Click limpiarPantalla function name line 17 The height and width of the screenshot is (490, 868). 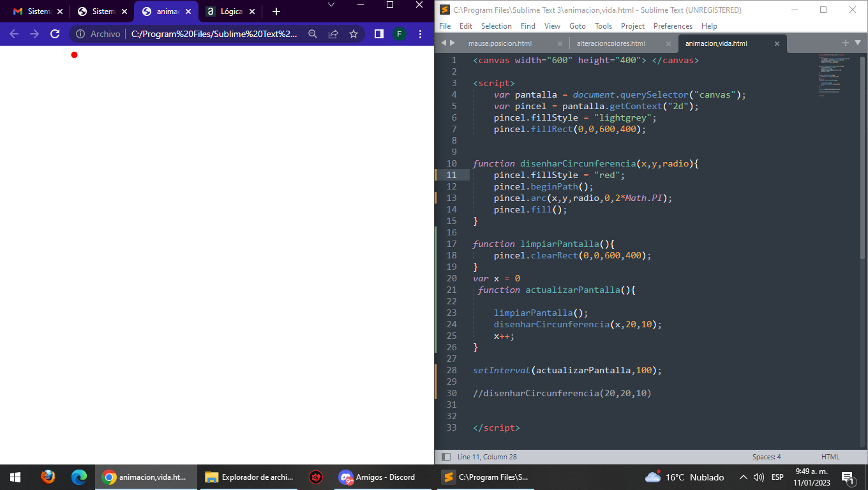click(559, 244)
